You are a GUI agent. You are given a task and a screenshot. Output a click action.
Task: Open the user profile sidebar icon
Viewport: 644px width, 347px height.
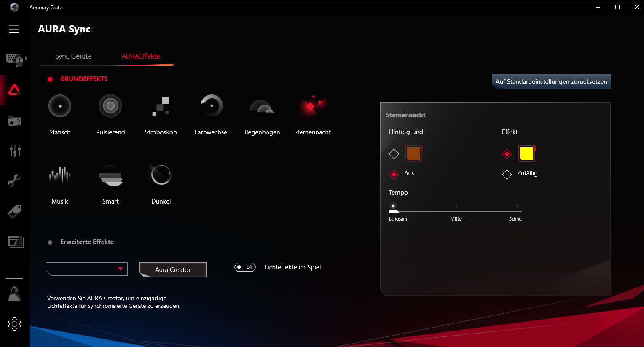(x=14, y=293)
